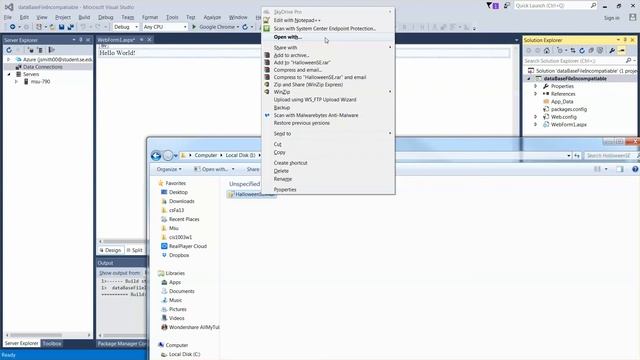Click back arrow in file explorer window
640x360 pixels.
156,156
